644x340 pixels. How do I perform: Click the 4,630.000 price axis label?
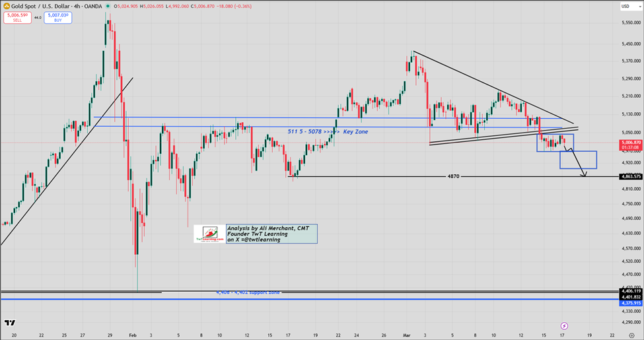(631, 233)
